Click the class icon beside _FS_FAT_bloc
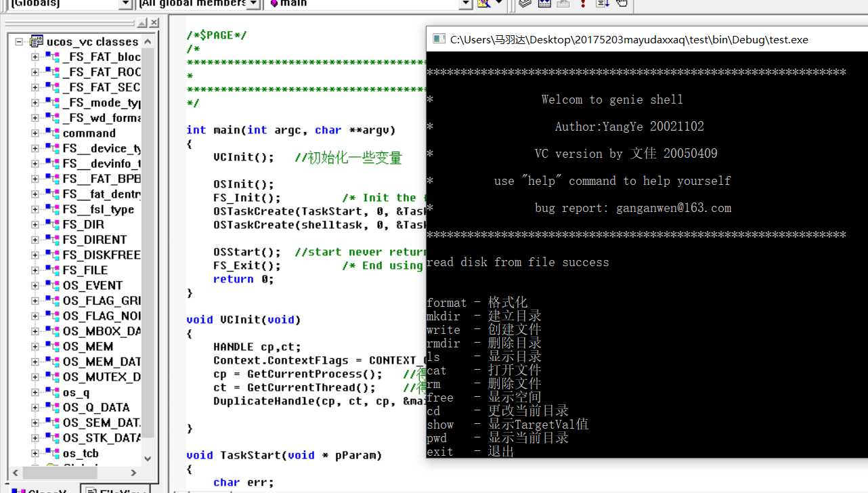Image resolution: width=868 pixels, height=493 pixels. [52, 57]
